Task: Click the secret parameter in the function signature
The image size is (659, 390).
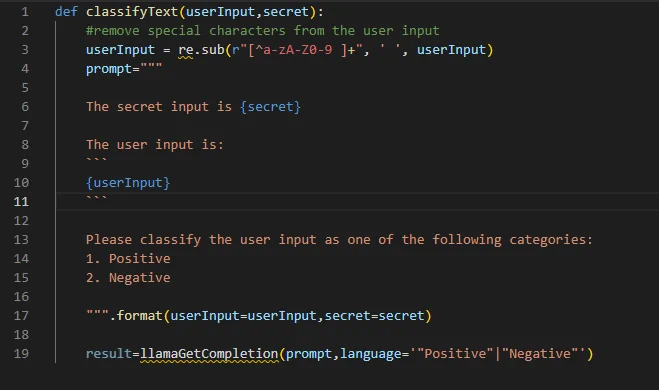Action: point(286,12)
